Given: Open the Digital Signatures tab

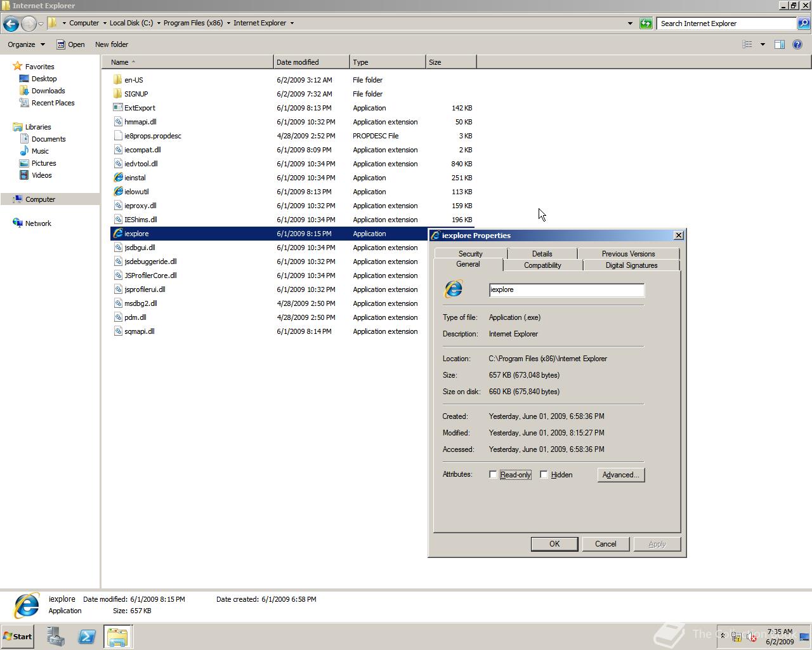Looking at the screenshot, I should tap(631, 265).
